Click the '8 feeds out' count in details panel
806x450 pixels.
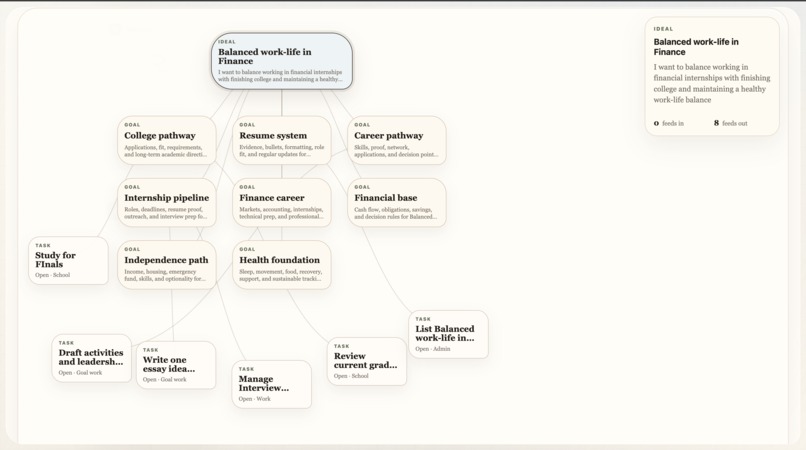730,123
